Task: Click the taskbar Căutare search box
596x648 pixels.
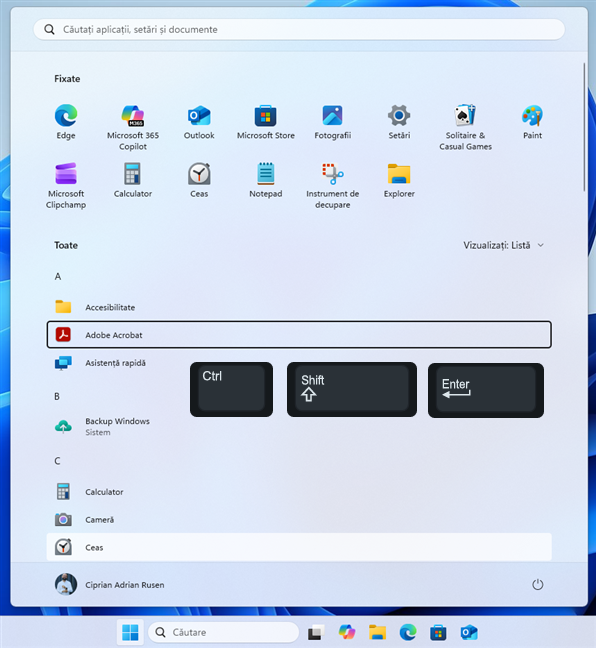Action: click(224, 632)
